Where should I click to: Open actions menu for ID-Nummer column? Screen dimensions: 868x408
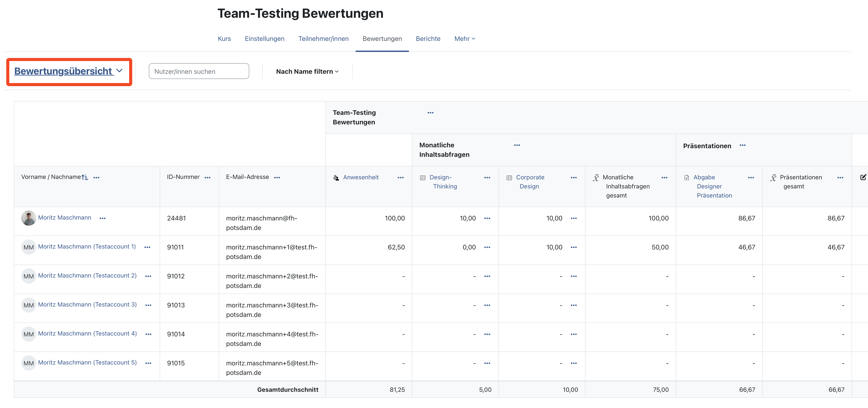pyautogui.click(x=207, y=178)
